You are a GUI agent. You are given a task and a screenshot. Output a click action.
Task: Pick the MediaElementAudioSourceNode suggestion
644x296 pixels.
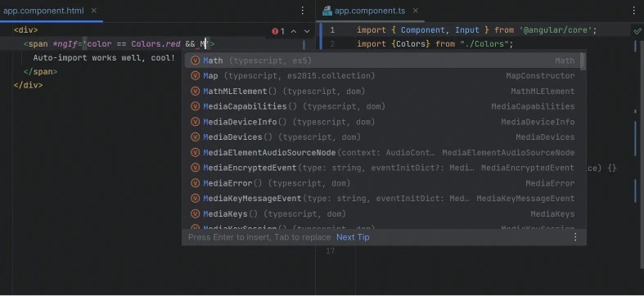[383, 153]
